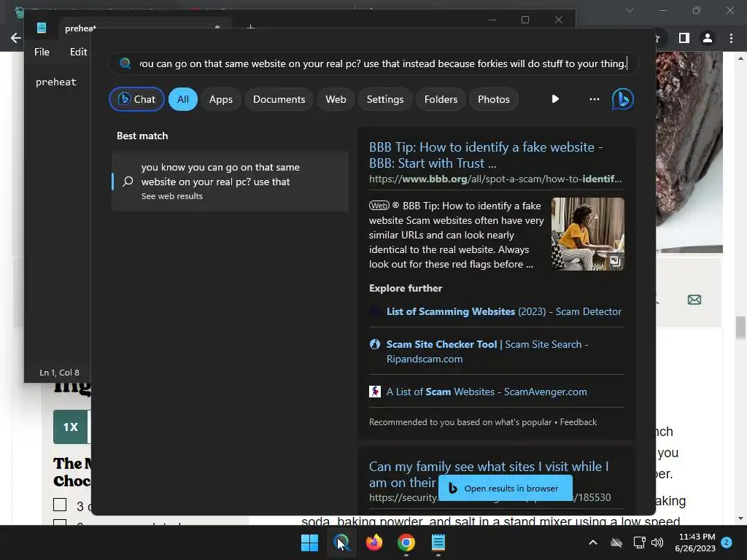Click the taskbar Search icon
747x560 pixels.
click(341, 542)
